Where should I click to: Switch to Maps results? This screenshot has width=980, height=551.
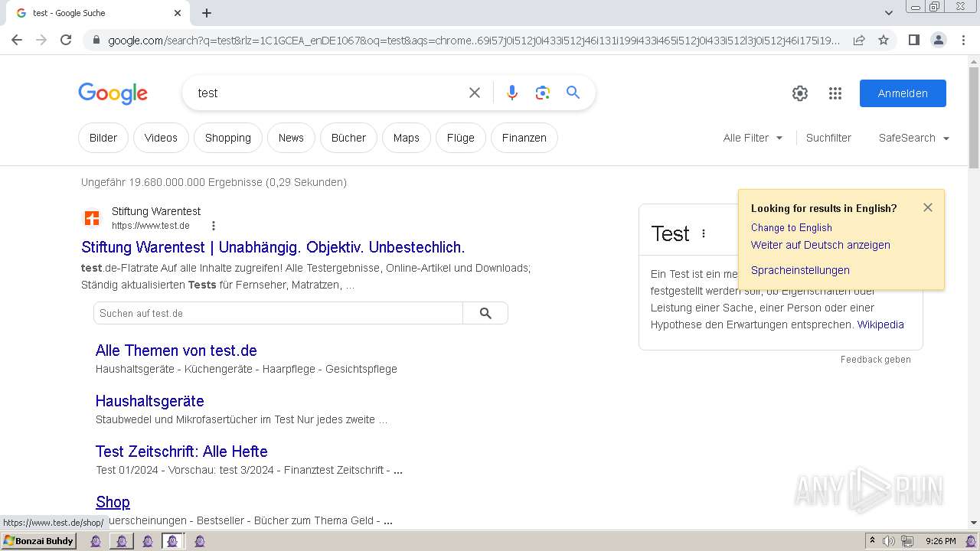[407, 138]
